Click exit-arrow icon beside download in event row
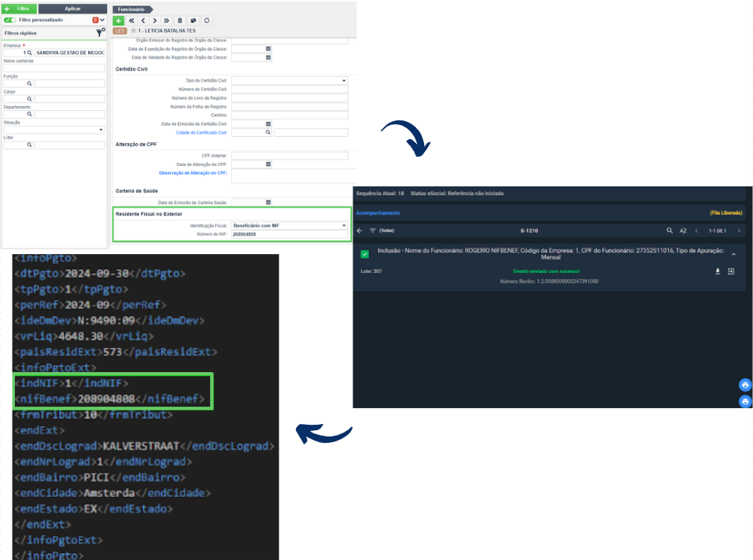753x560 pixels. click(731, 271)
